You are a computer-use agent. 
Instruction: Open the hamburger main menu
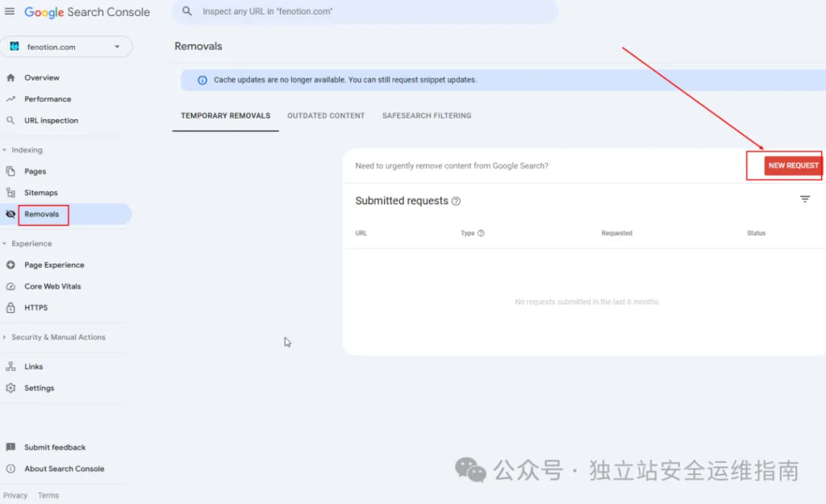(x=10, y=11)
